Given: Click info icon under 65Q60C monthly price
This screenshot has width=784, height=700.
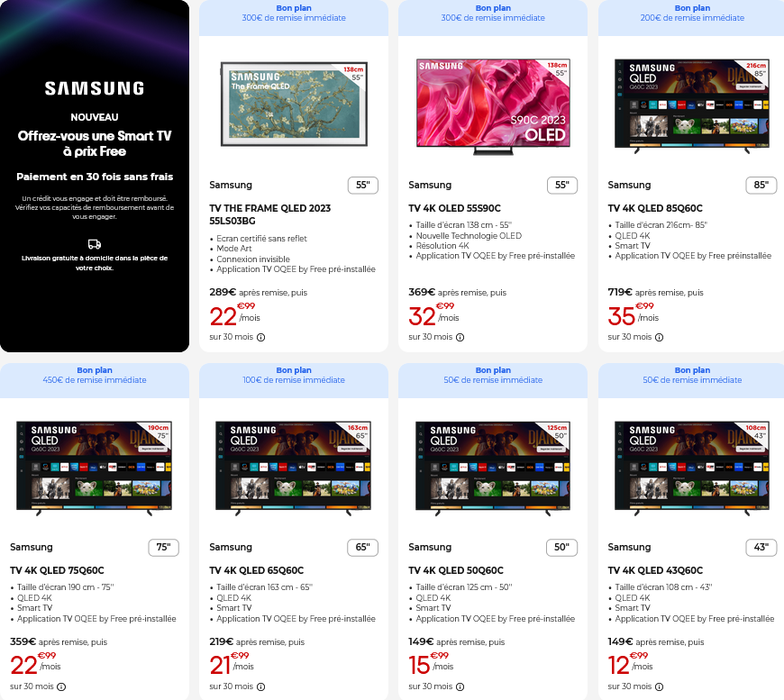Looking at the screenshot, I should point(261,687).
